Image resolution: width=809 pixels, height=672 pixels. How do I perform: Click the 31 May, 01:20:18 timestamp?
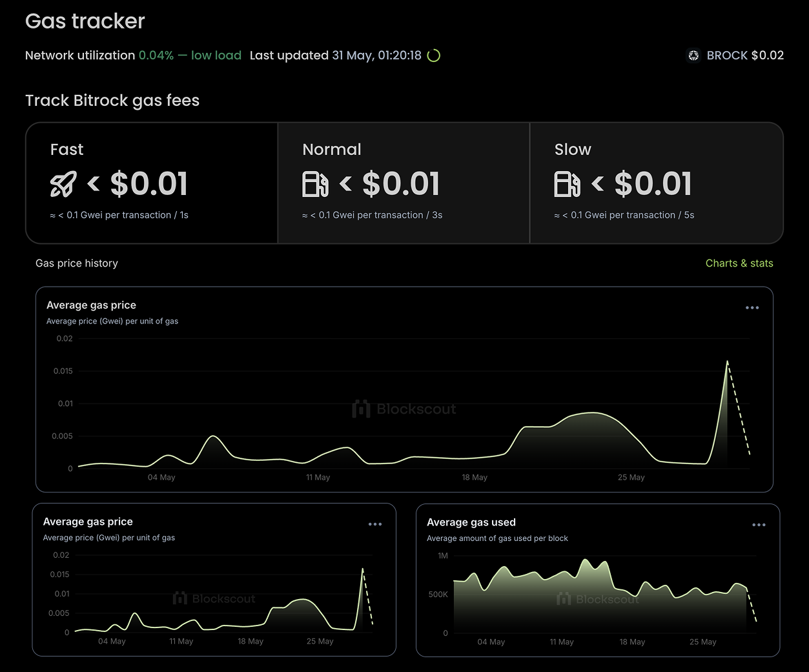coord(376,56)
